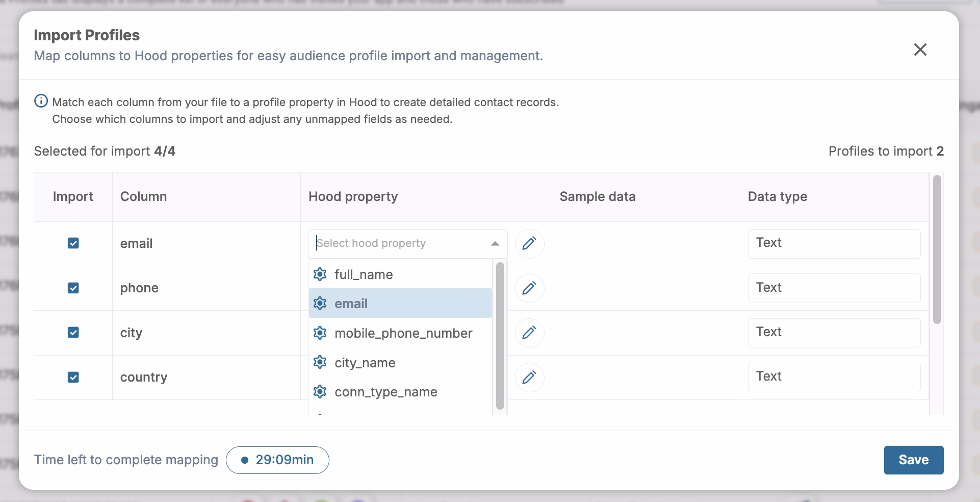Click the pencil edit icon in city row
Viewport: 980px width, 502px height.
click(529, 333)
